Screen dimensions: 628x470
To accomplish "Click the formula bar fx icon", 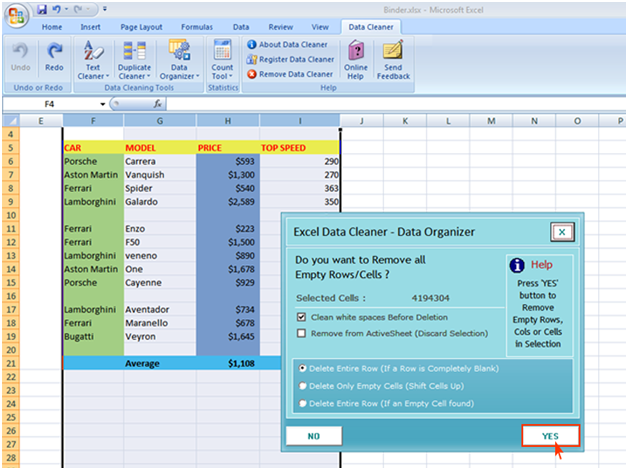I will [x=158, y=104].
